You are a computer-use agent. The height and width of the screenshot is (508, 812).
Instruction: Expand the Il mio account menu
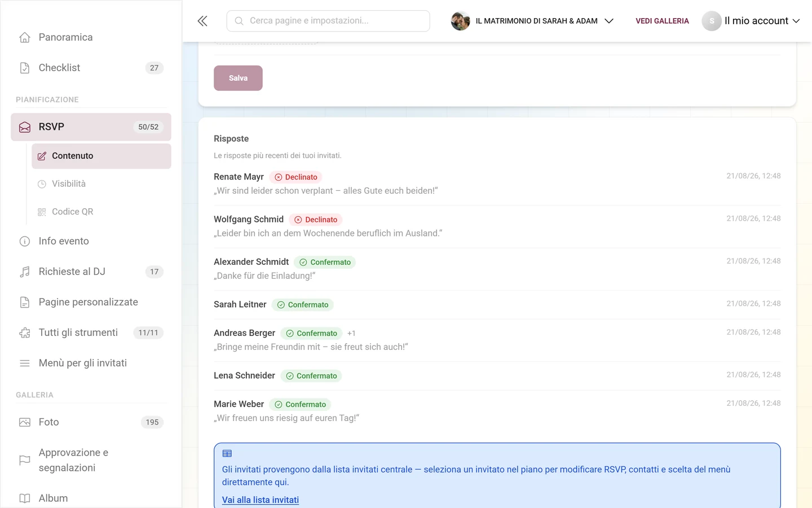[x=751, y=21]
